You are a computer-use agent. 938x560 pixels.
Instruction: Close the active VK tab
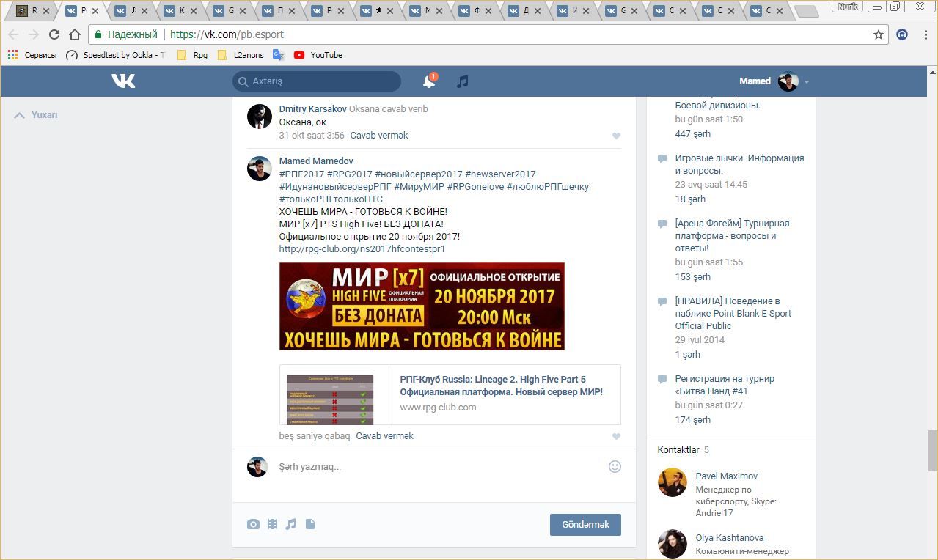click(x=95, y=11)
